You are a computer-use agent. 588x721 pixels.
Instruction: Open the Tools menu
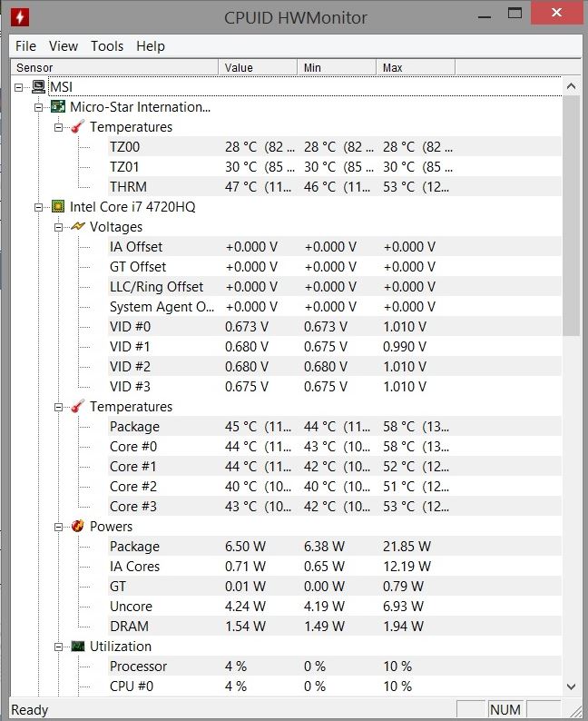107,46
